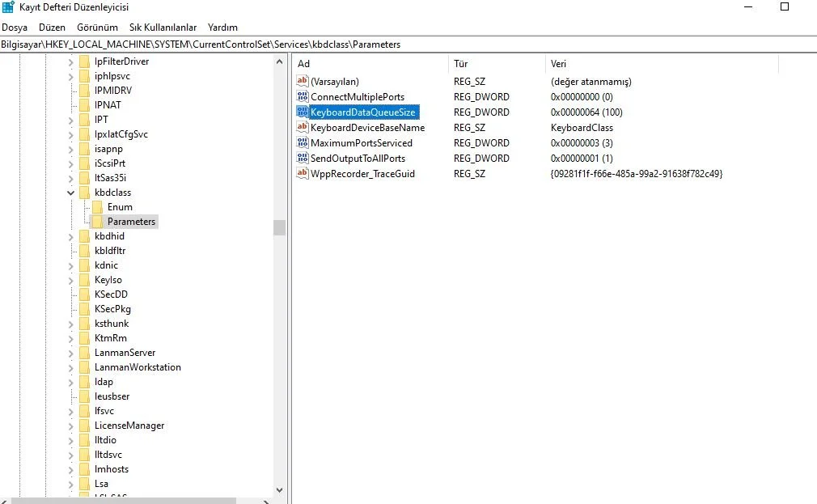Click the 0x00000003 (3) data value
Screen dimensions: 817x504
coord(582,143)
